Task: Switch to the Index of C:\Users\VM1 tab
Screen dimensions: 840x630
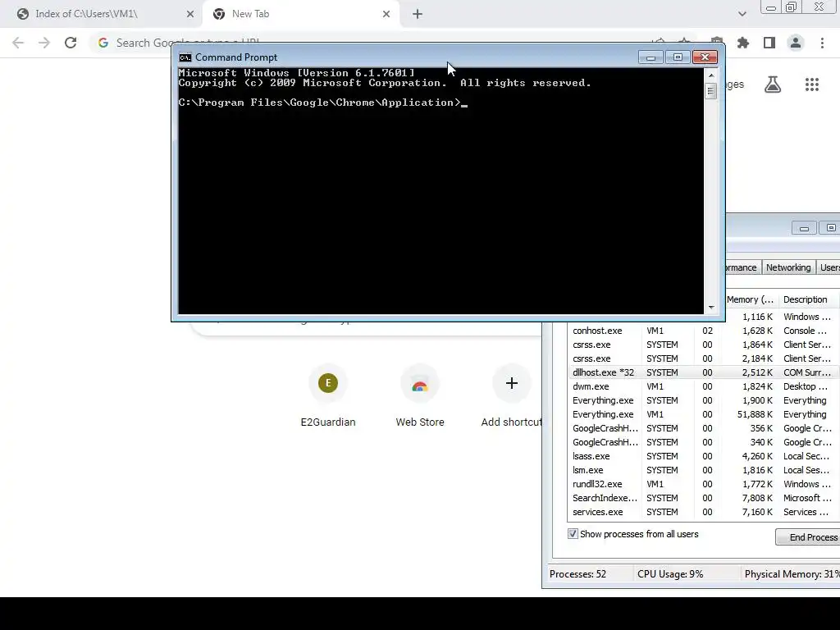Action: click(101, 14)
